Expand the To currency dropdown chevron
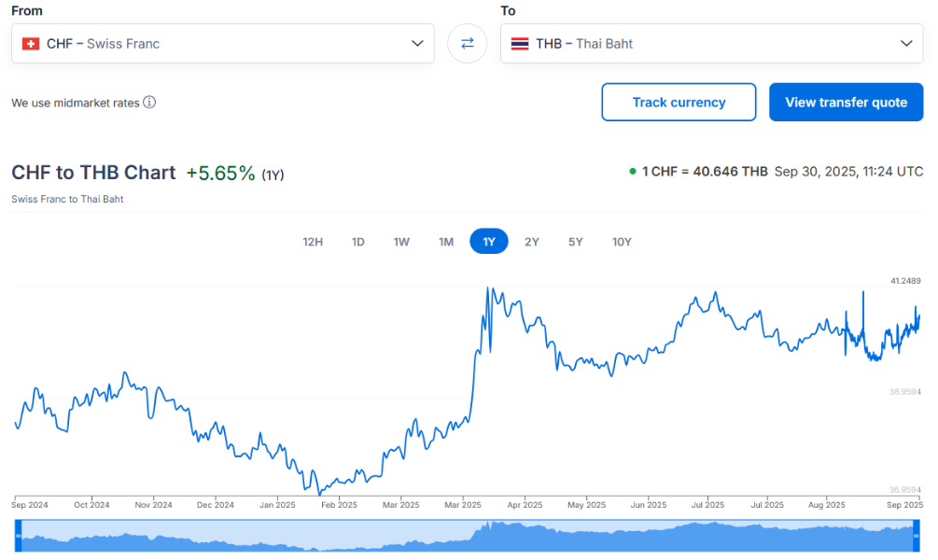Viewport: 938px width, 560px height. (906, 44)
